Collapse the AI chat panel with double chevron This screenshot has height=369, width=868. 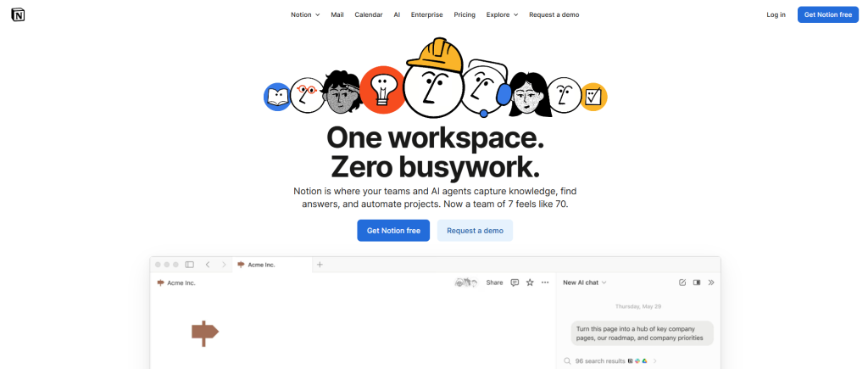point(711,282)
